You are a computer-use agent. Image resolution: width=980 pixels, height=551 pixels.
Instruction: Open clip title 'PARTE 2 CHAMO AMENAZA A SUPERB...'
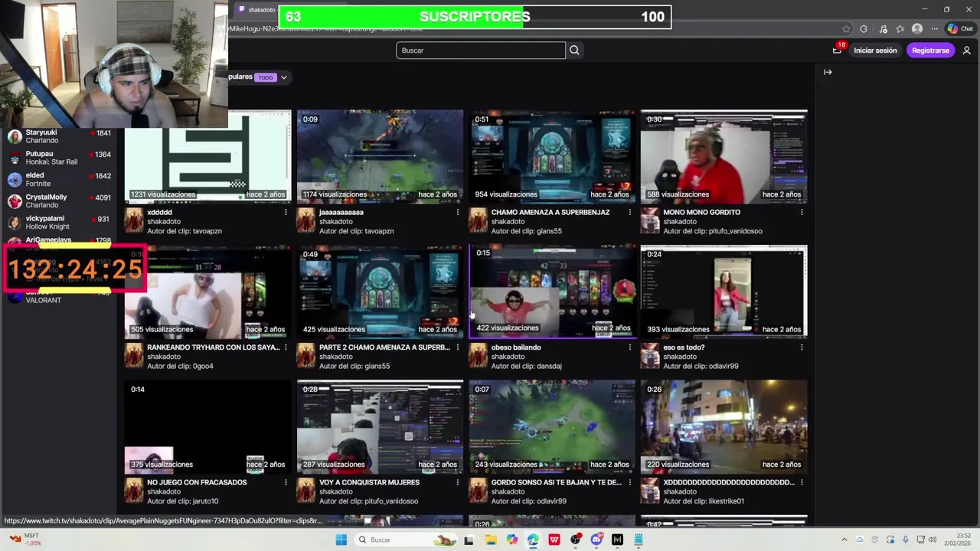point(384,347)
